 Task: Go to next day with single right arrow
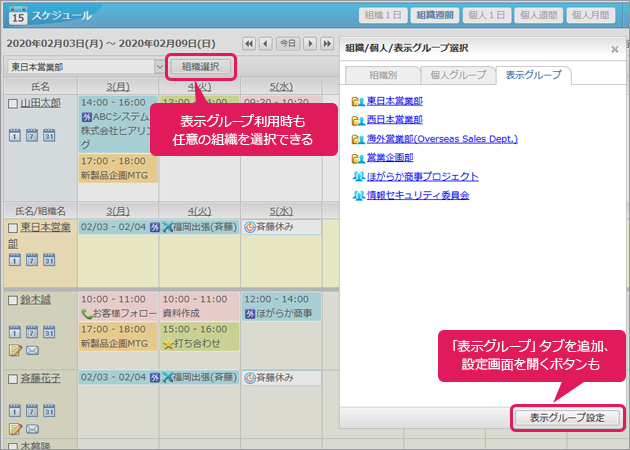[x=310, y=44]
